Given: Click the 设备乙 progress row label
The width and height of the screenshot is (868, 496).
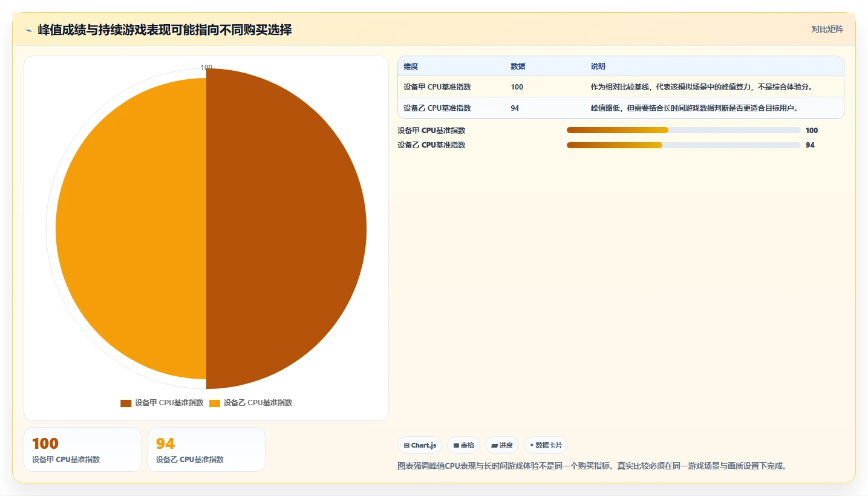Looking at the screenshot, I should (431, 145).
